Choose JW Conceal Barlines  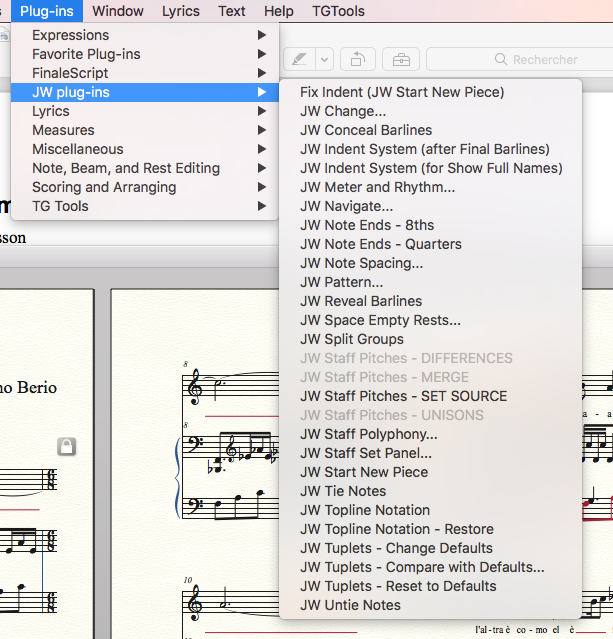tap(366, 130)
